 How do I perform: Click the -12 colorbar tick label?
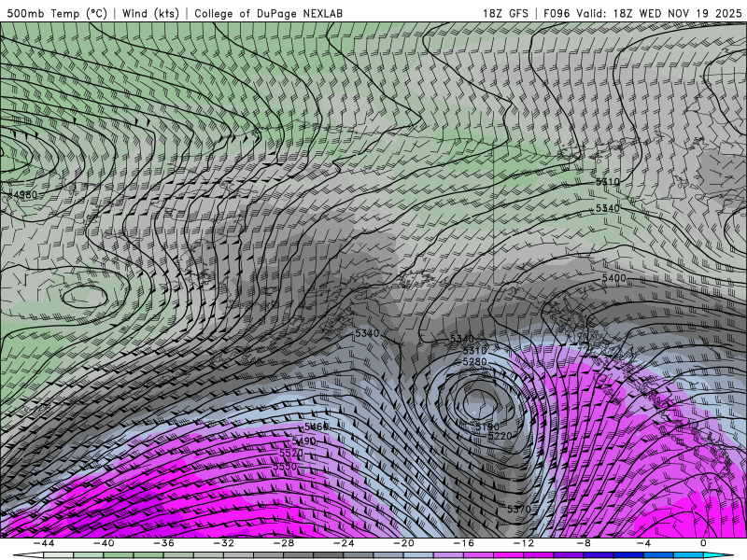tap(524, 543)
